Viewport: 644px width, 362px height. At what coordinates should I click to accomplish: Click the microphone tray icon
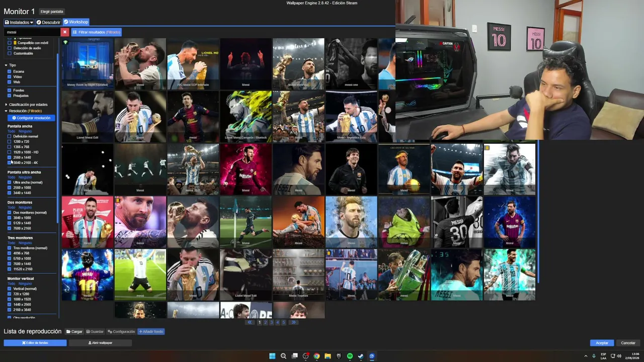[x=594, y=356]
